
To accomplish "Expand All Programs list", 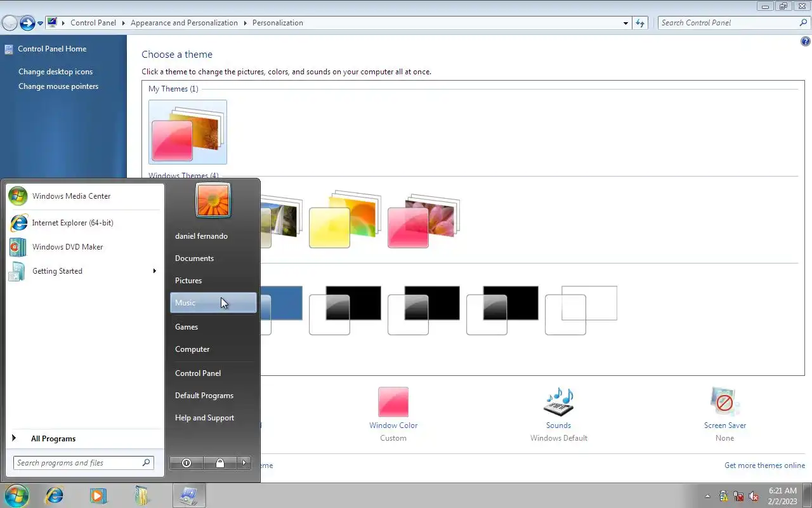I will [x=85, y=439].
